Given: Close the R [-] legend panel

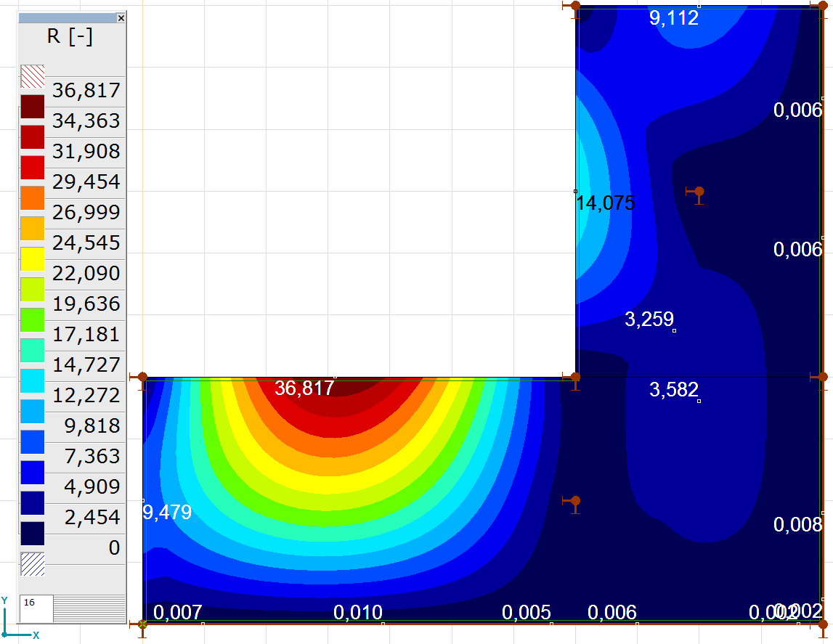Looking at the screenshot, I should pyautogui.click(x=121, y=17).
